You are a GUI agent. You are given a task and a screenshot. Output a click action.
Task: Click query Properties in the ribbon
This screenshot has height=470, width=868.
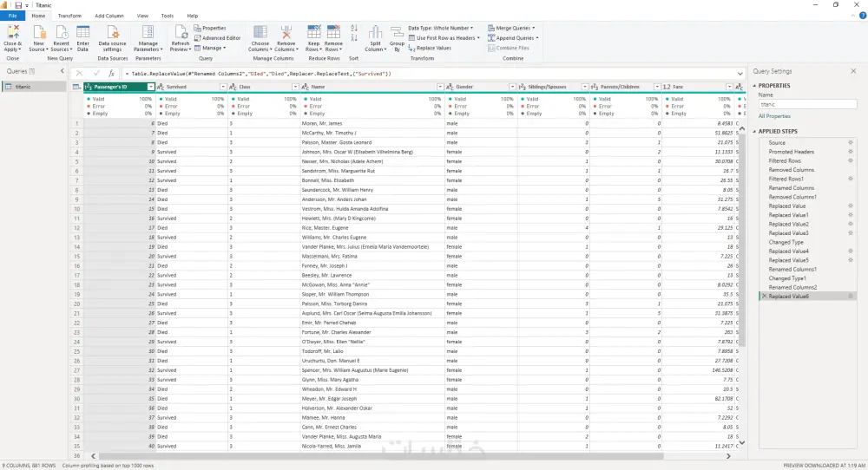pyautogui.click(x=210, y=29)
